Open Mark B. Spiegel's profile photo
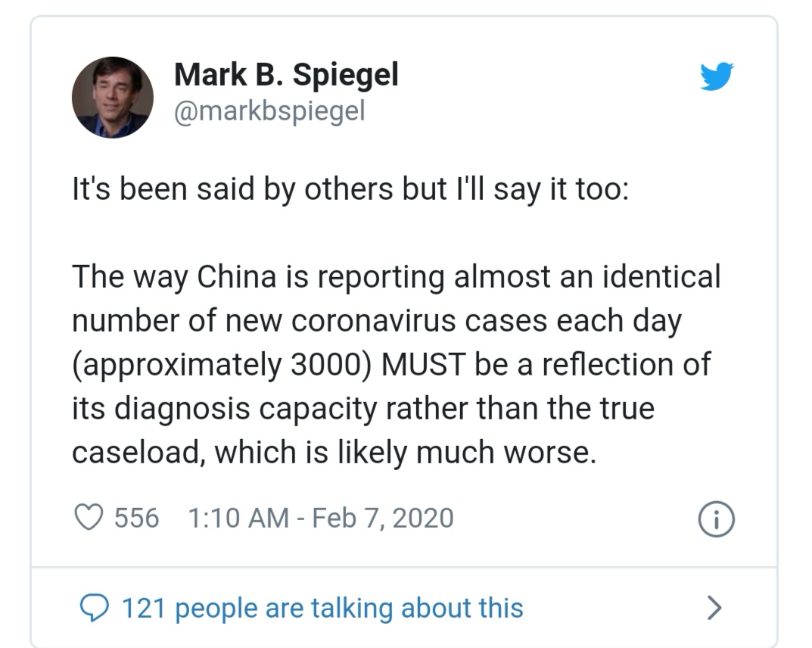The image size is (812, 648). (112, 98)
